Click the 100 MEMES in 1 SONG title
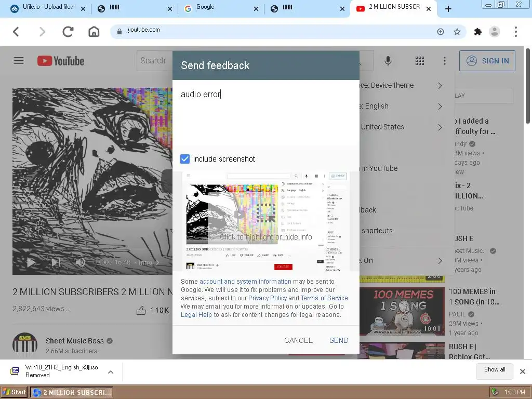 tap(474, 297)
